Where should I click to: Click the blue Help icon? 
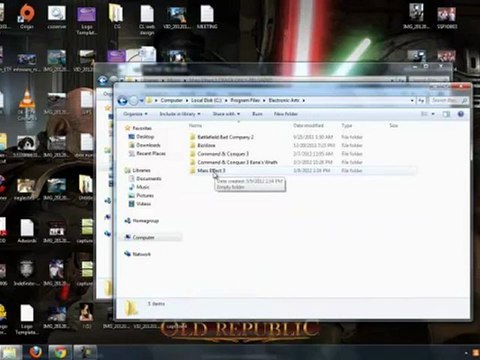[x=461, y=114]
